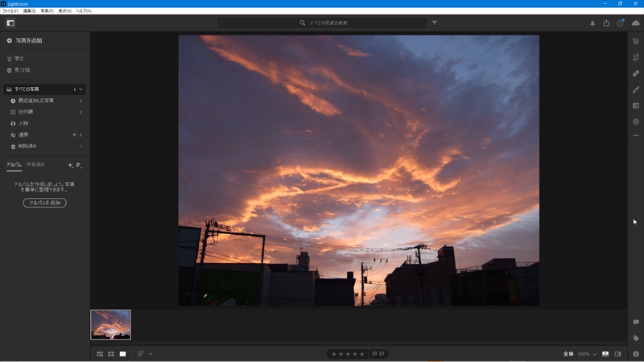Open the filter funnel next to search
This screenshot has height=362, width=644.
coord(435,23)
